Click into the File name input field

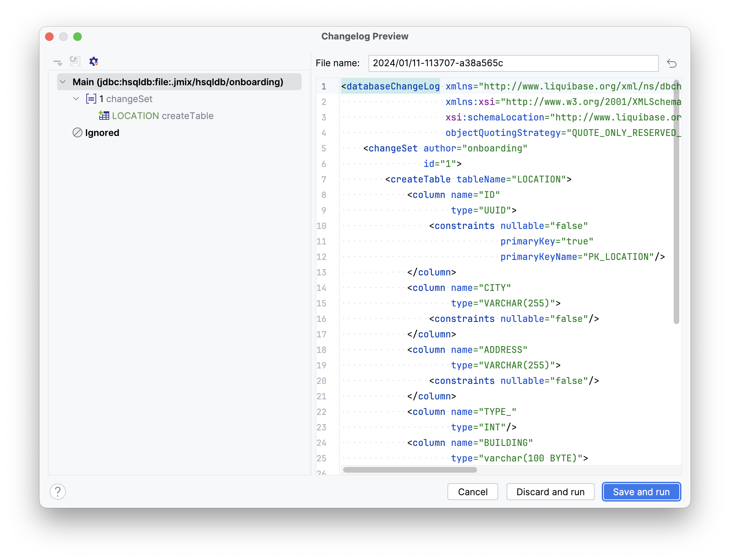tap(513, 63)
